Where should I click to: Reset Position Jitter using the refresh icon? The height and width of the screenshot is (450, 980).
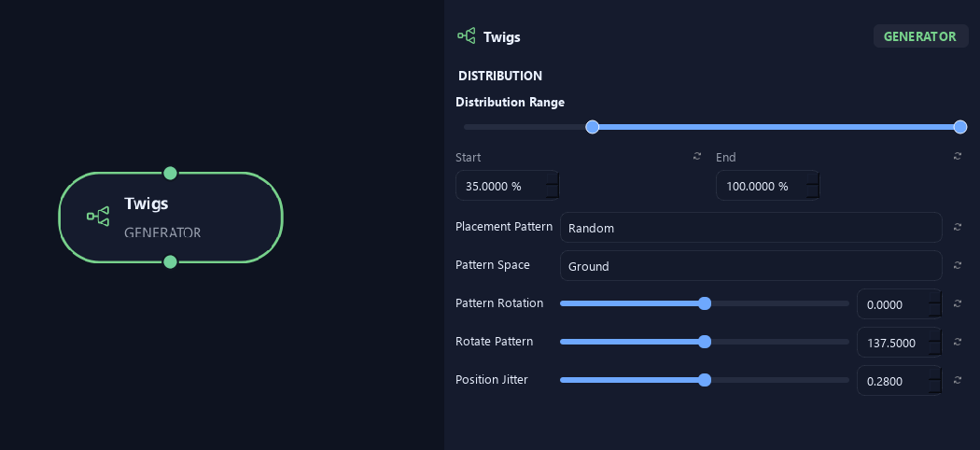[x=957, y=380]
